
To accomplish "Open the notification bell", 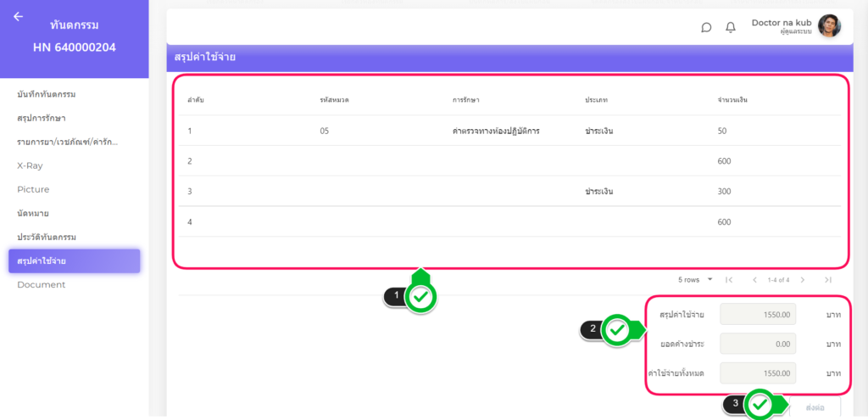I will click(731, 27).
